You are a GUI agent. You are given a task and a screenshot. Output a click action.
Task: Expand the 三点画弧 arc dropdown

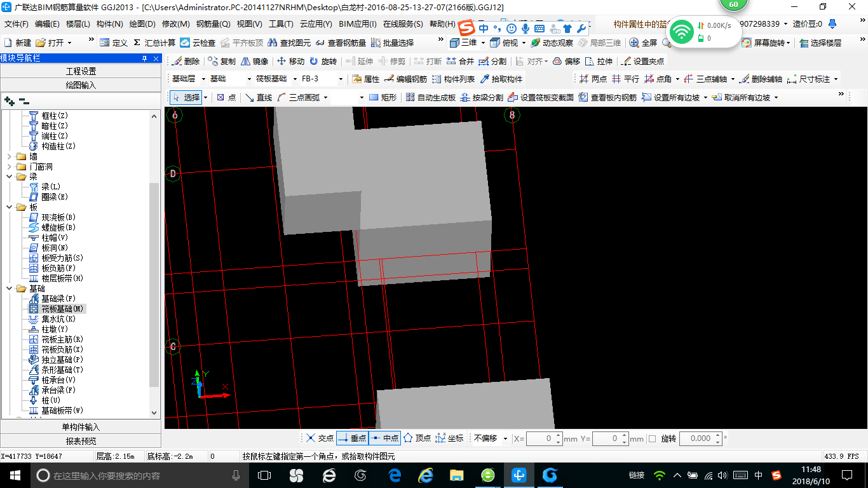tap(325, 97)
